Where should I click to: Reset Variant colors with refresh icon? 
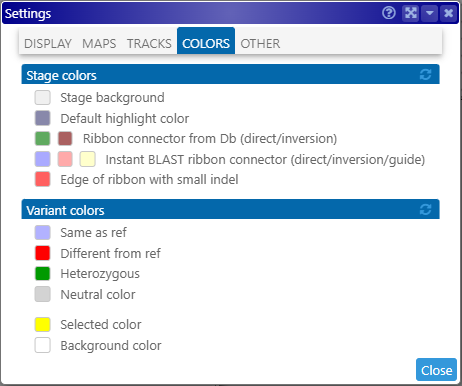tap(425, 209)
